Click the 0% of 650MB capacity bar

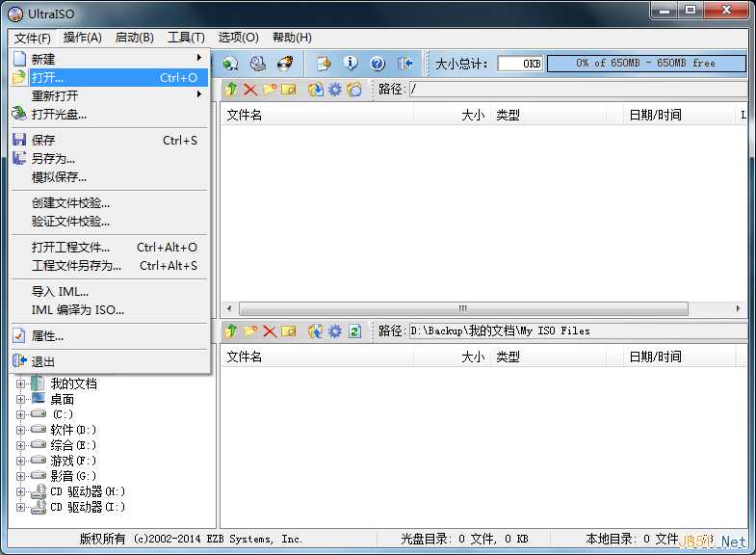click(x=646, y=64)
